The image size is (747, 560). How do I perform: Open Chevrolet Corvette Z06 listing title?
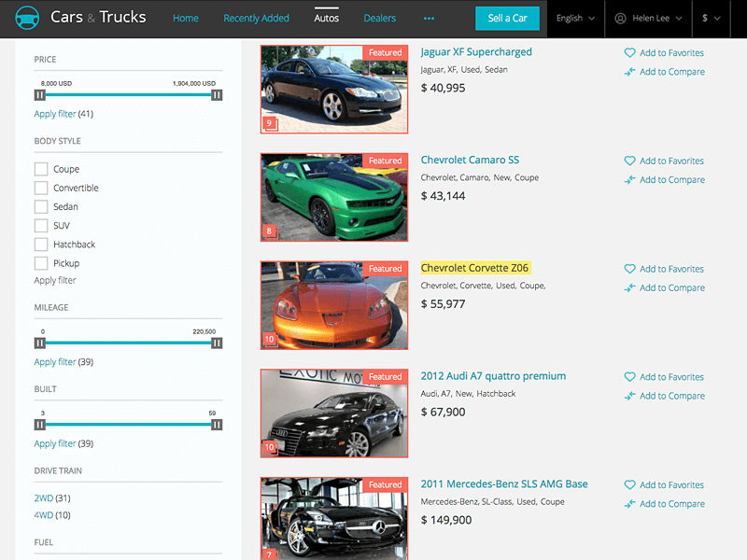pyautogui.click(x=474, y=268)
